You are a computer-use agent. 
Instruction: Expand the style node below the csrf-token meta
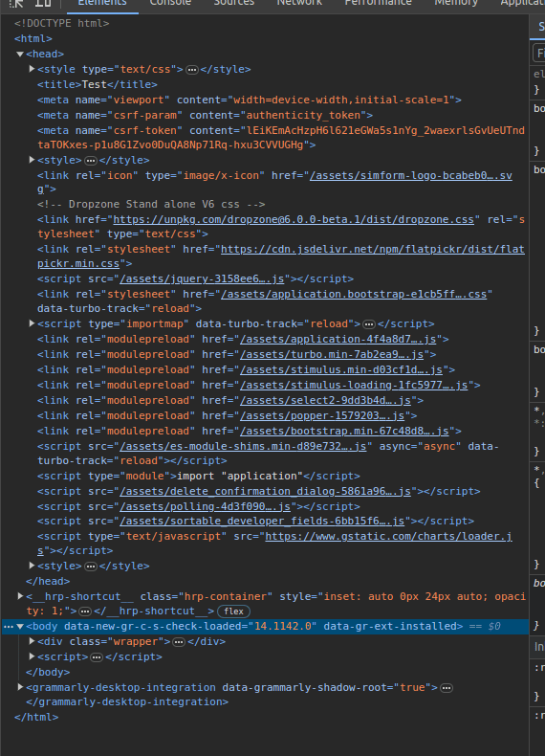[32, 160]
